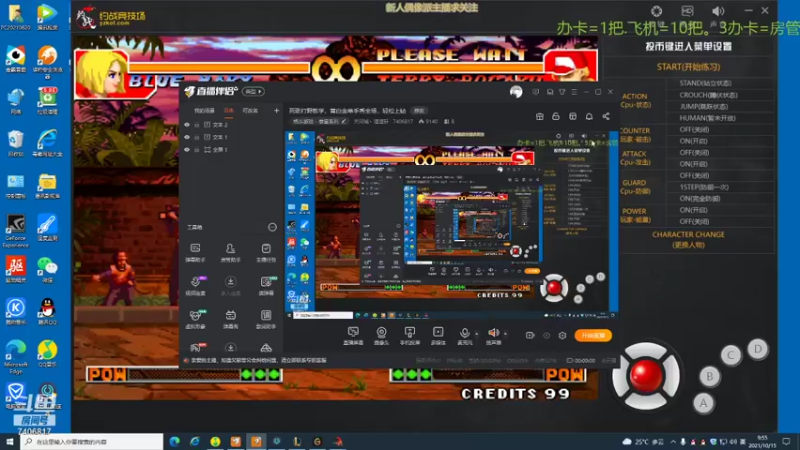Click the red joystick ball on the gamepad

click(646, 376)
